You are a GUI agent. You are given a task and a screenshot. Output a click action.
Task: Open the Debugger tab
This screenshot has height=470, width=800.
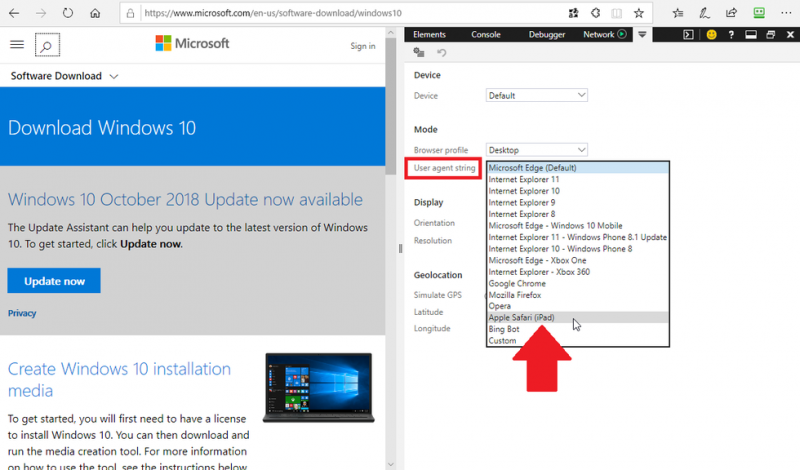[x=547, y=35]
